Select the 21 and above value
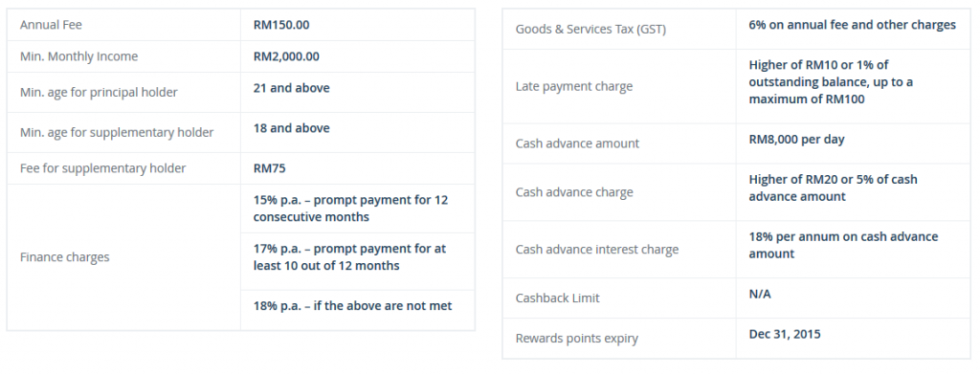 [x=291, y=88]
